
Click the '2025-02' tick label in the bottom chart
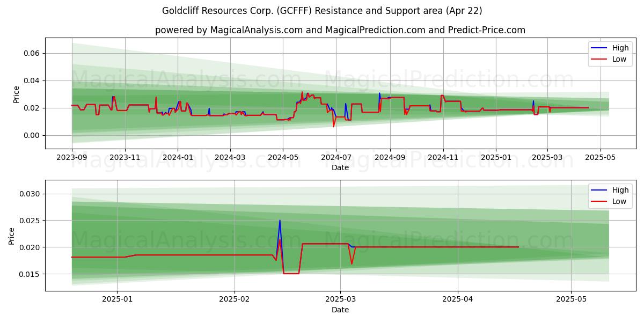235,300
